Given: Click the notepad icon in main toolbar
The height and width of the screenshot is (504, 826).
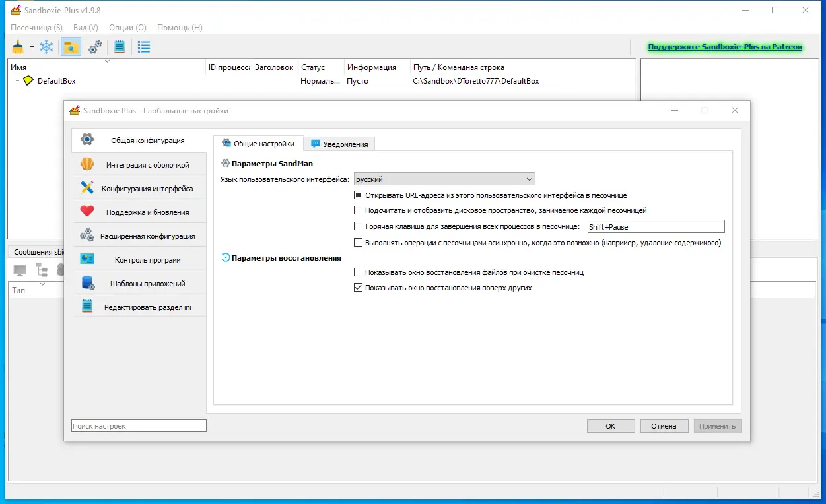Looking at the screenshot, I should pyautogui.click(x=120, y=47).
